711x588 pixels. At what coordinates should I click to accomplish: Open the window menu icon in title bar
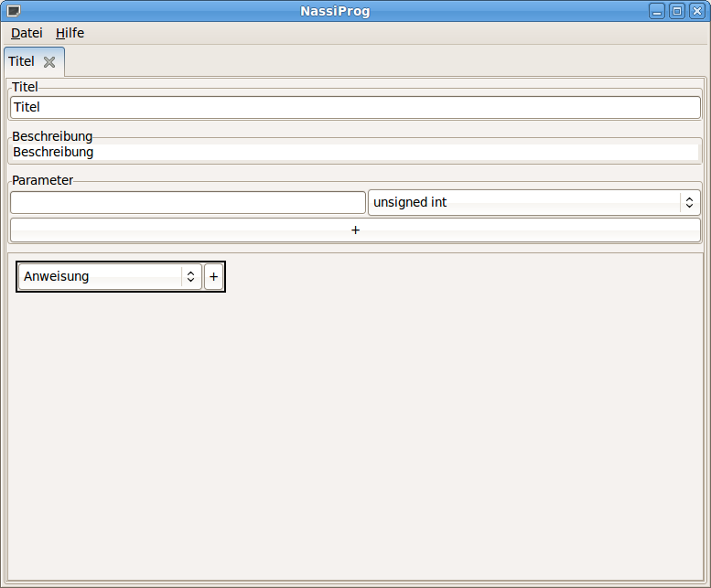pos(14,11)
